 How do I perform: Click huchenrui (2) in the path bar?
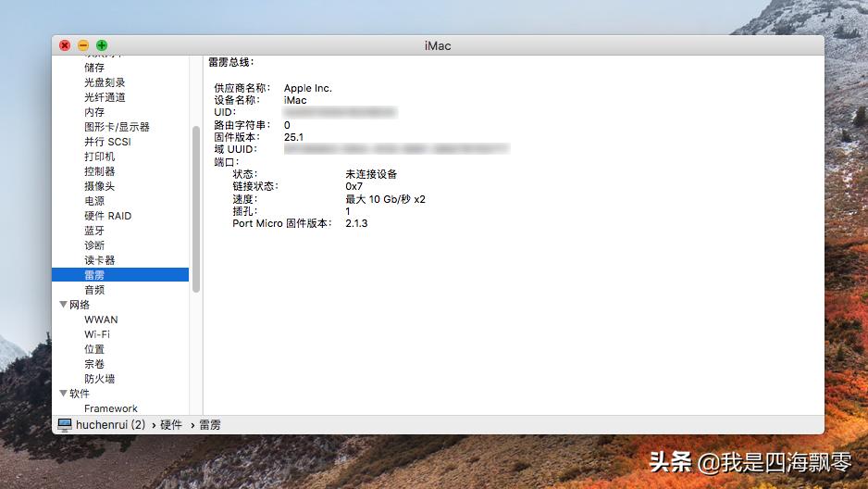coord(111,425)
